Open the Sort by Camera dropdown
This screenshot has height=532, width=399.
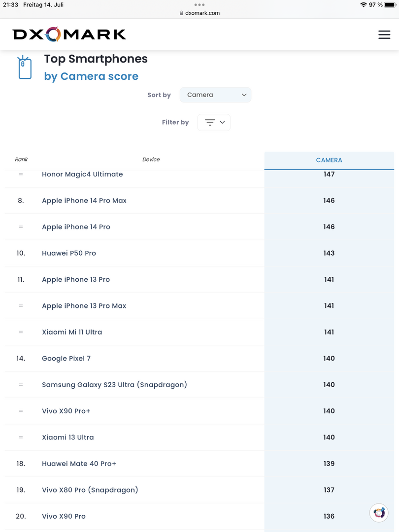pos(215,95)
